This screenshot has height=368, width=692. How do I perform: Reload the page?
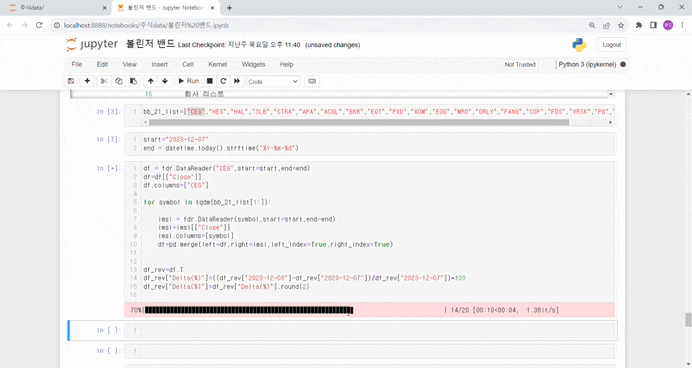39,25
